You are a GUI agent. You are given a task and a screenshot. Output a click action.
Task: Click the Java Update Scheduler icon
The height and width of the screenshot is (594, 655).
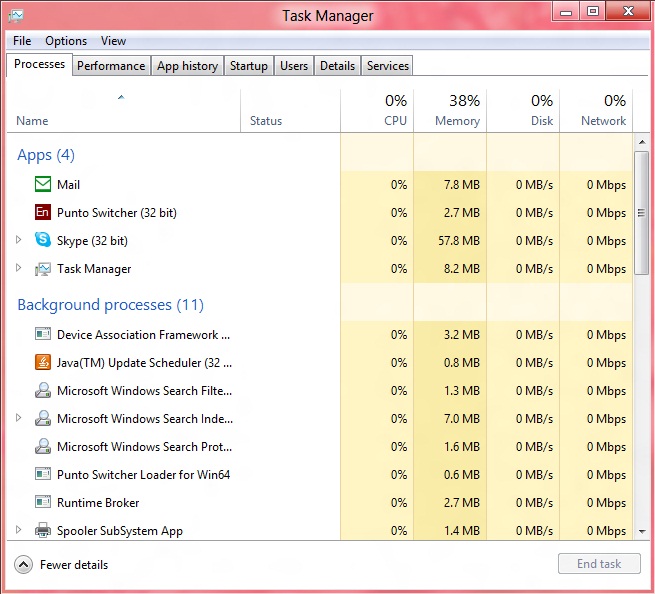pos(43,362)
